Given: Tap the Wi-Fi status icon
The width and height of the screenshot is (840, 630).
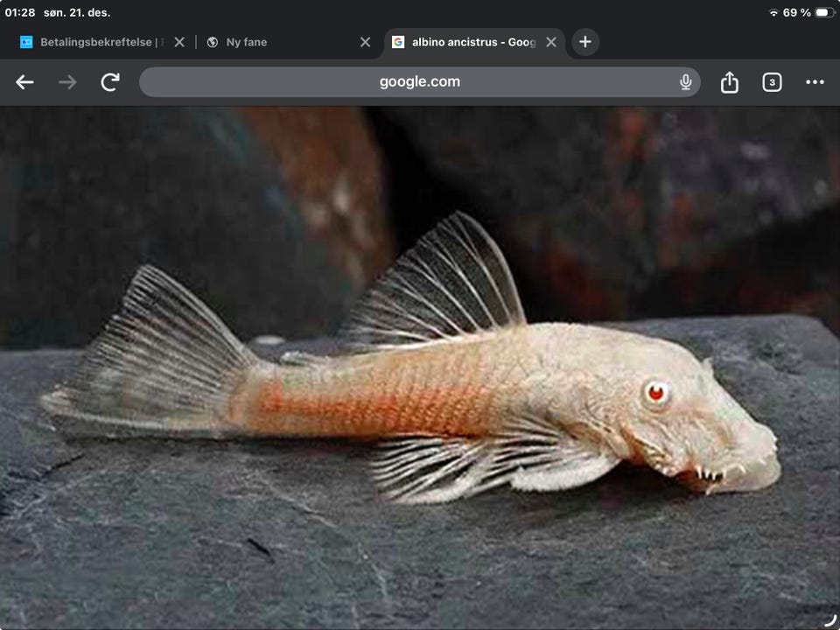Looking at the screenshot, I should (x=773, y=13).
